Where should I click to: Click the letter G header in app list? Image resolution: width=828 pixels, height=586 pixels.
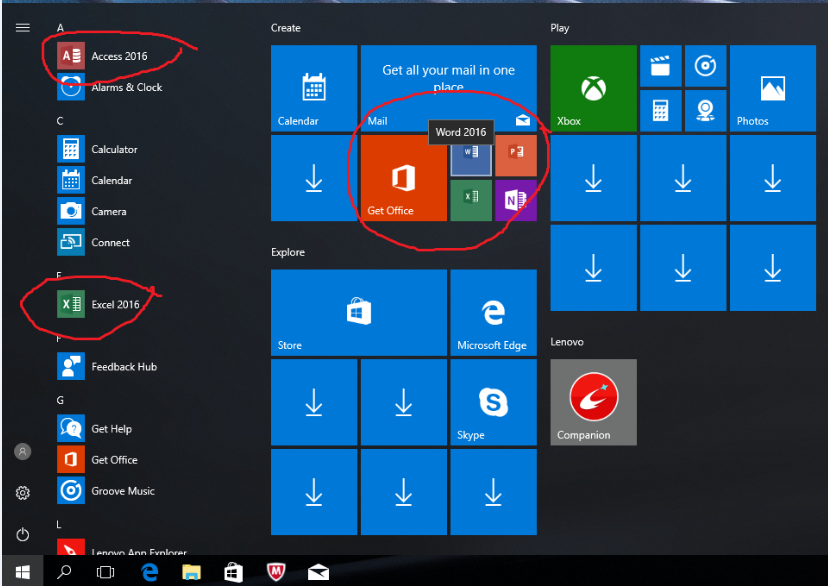coord(60,400)
